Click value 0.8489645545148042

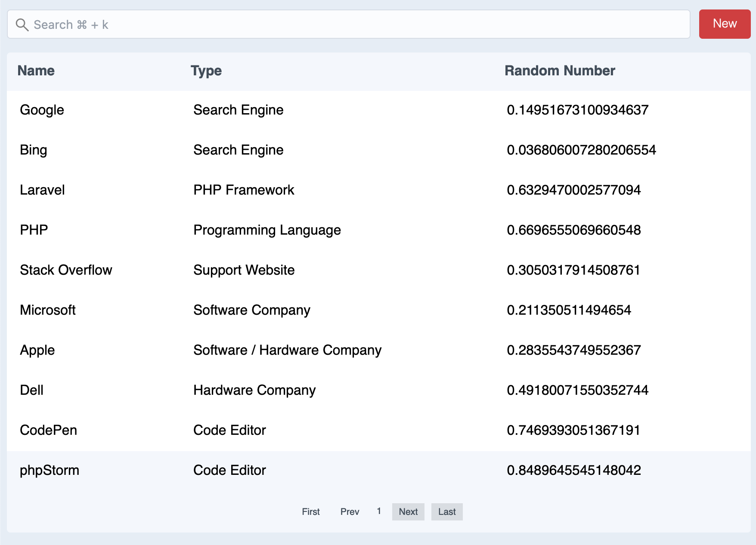pyautogui.click(x=574, y=470)
